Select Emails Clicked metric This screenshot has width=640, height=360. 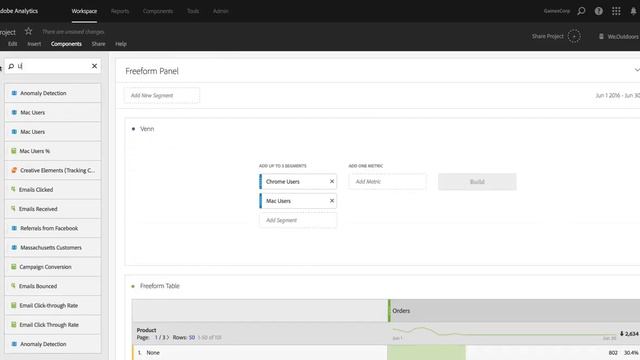[53, 190]
